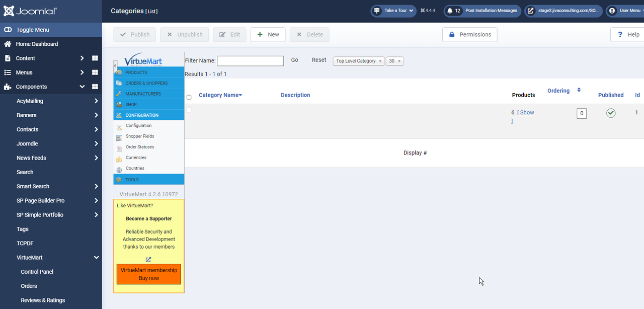Expand the AcyMailing submenu
This screenshot has width=644, height=309.
(96, 101)
